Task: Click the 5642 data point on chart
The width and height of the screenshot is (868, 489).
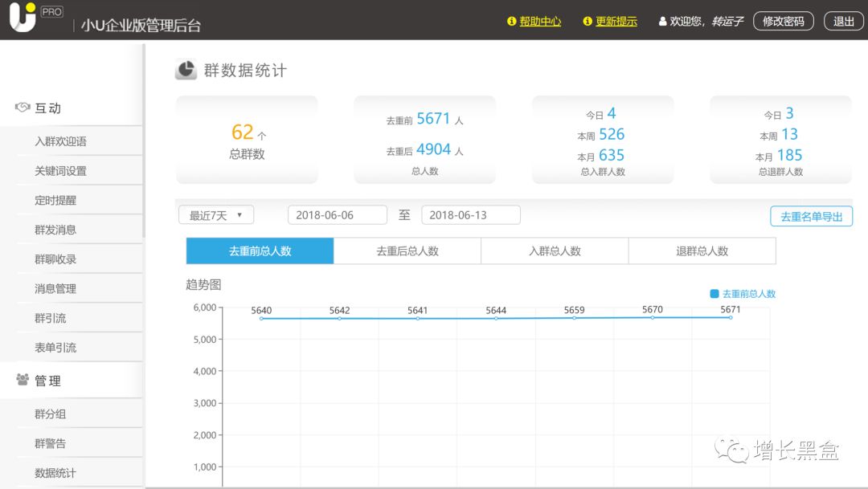Action: (x=339, y=318)
